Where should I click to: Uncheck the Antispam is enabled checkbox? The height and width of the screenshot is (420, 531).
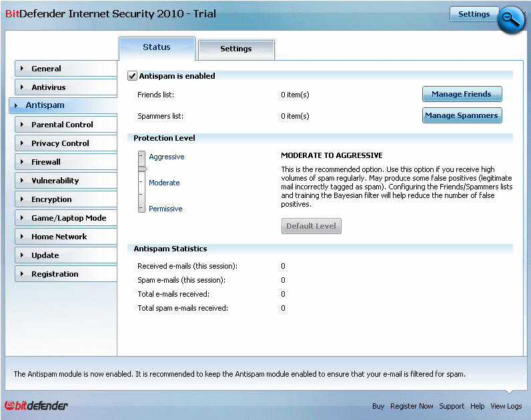(132, 76)
